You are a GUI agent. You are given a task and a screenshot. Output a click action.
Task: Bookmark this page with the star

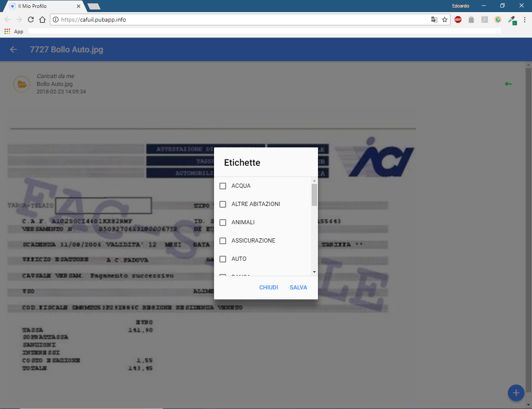445,20
